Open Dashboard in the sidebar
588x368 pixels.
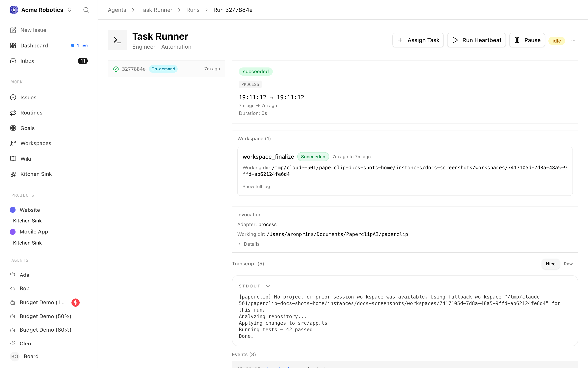49,46
